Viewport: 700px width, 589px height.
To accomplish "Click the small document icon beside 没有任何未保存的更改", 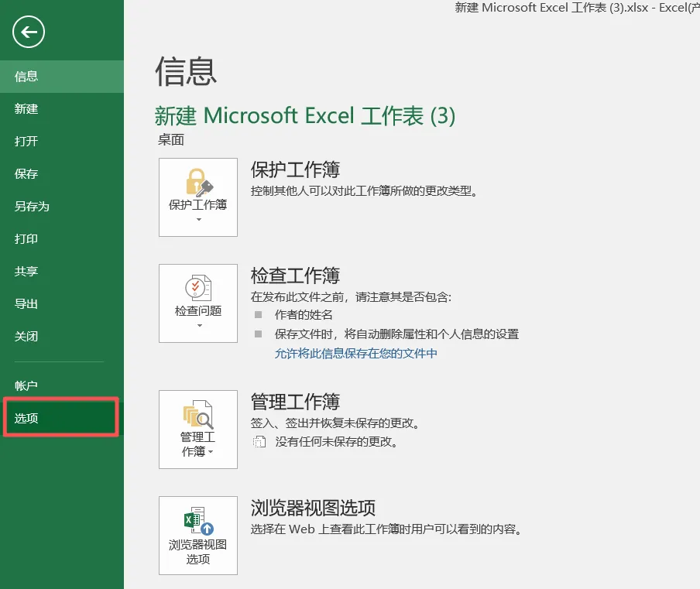I will (259, 442).
